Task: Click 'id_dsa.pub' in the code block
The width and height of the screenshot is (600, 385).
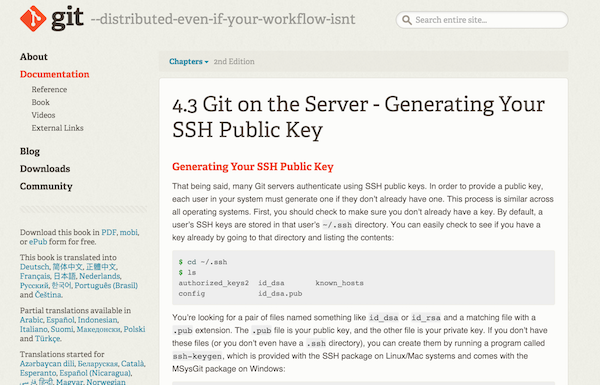Action: click(280, 294)
